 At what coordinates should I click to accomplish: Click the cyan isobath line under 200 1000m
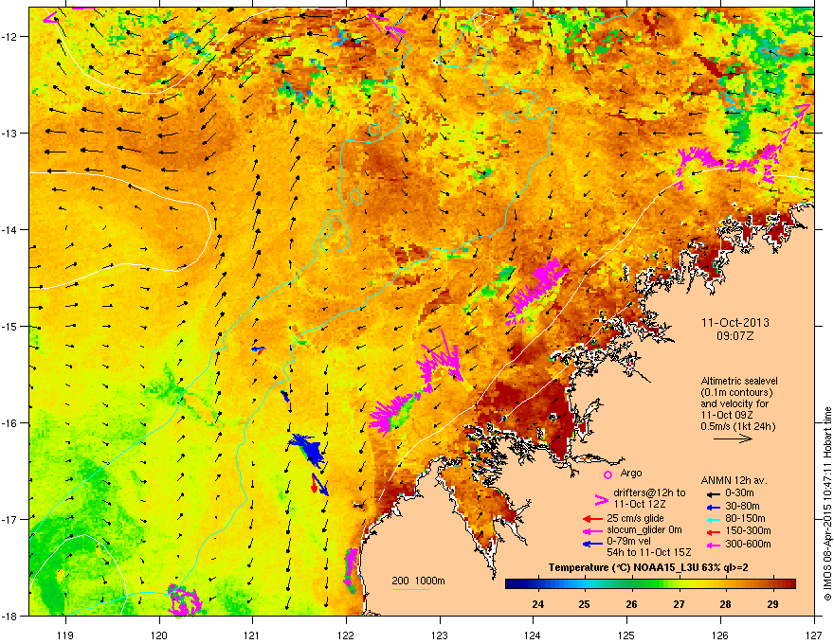point(411,589)
